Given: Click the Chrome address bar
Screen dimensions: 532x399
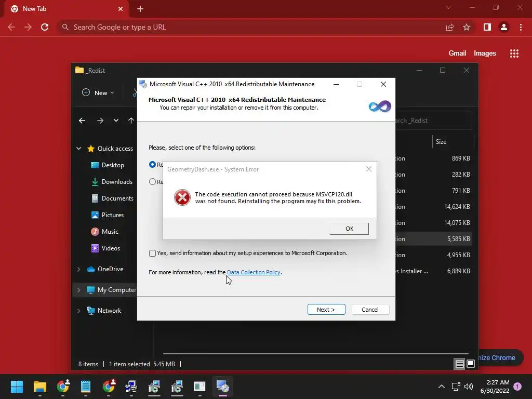Looking at the screenshot, I should (251, 27).
